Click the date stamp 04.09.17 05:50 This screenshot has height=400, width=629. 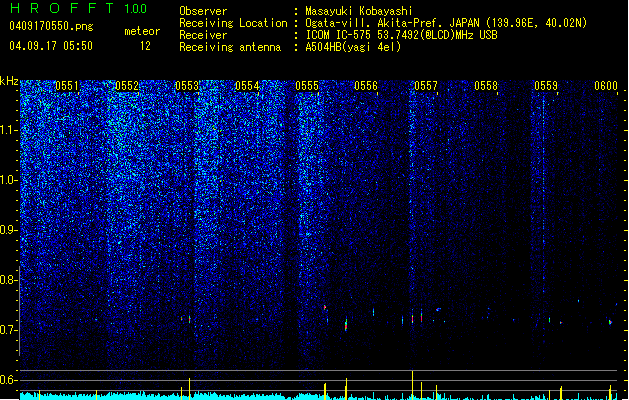pos(51,46)
